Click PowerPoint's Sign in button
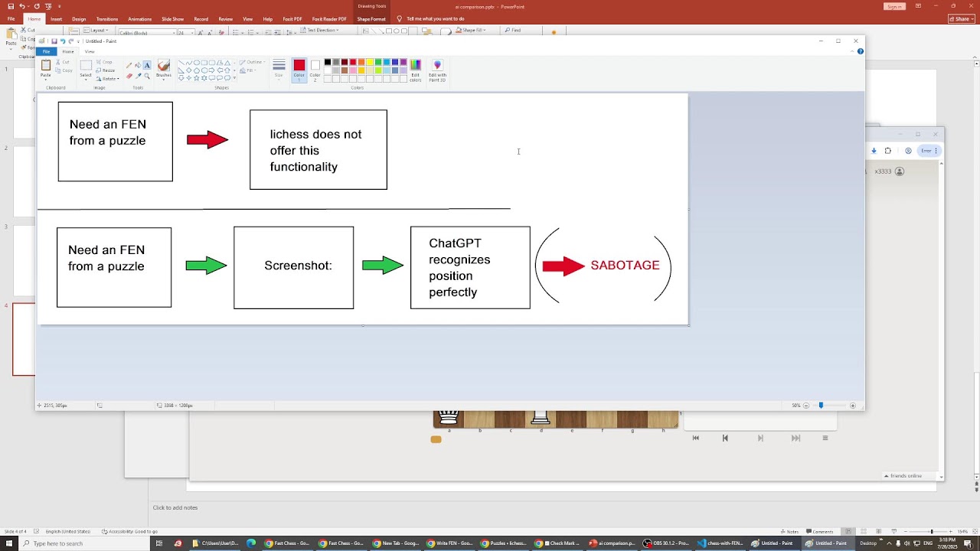 click(x=894, y=6)
